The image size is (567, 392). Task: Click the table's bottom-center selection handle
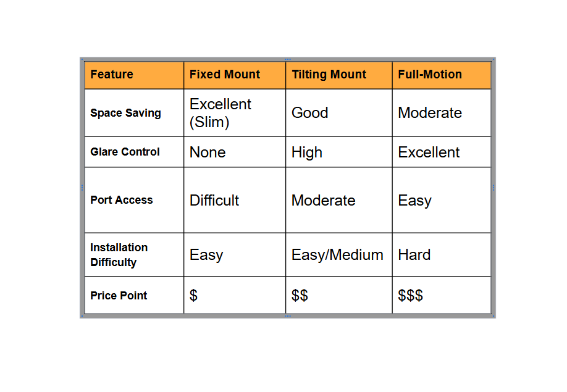(x=287, y=316)
